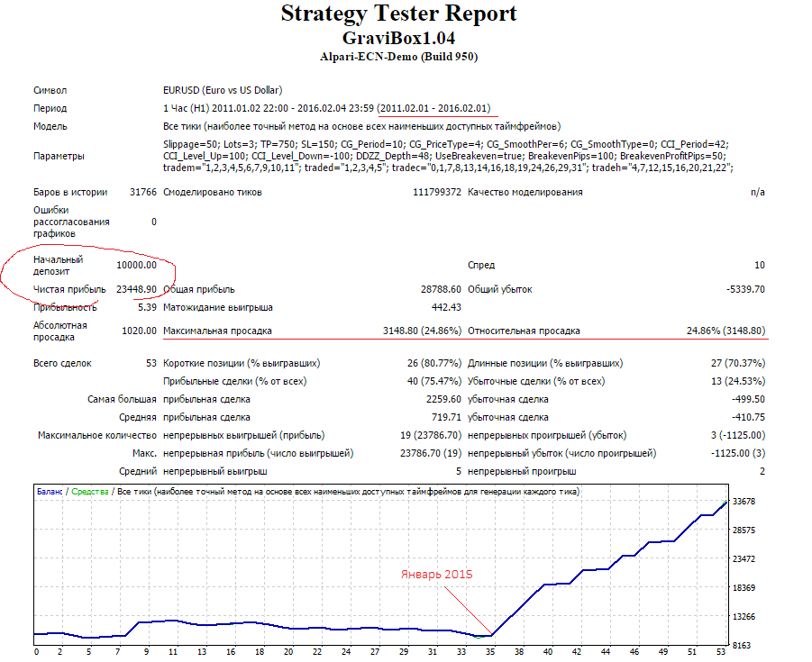Screen dimensions: 812x662
Task: Click the 'Качество моделирования' label
Action: pos(525,192)
